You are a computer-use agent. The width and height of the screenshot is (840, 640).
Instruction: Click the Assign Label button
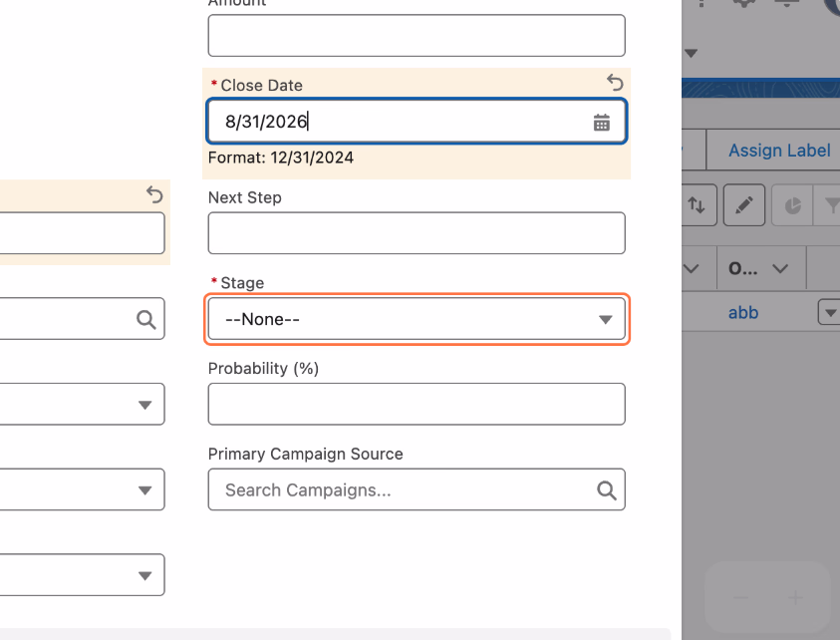click(779, 151)
